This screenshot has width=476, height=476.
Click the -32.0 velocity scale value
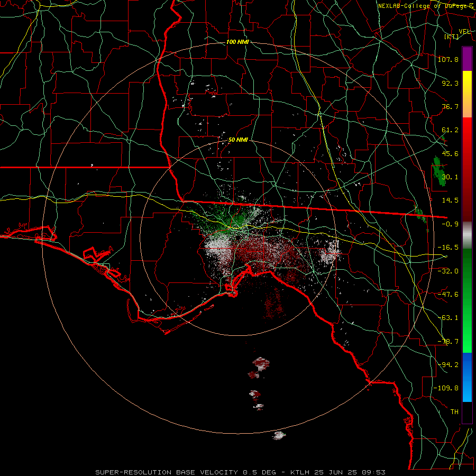448,271
